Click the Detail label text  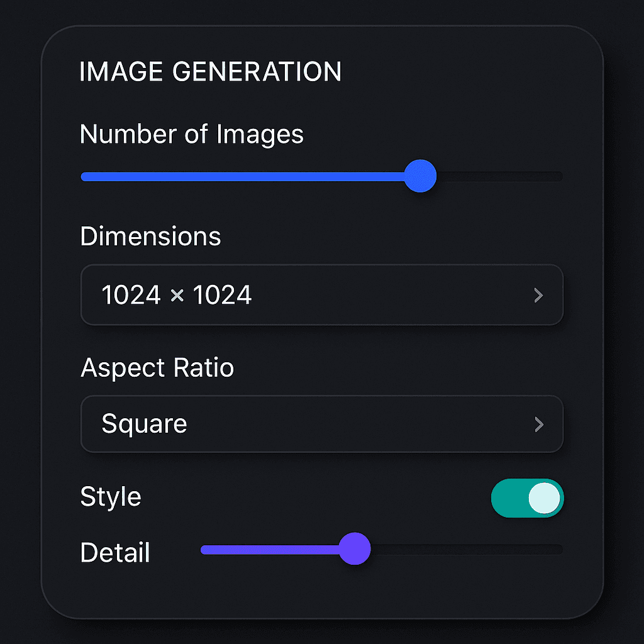point(114,552)
